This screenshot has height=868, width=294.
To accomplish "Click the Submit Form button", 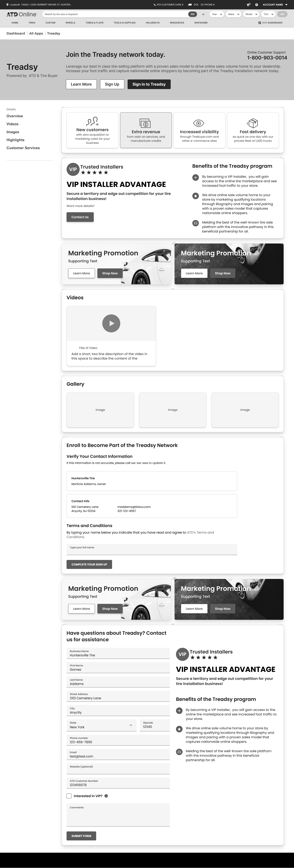I will click(x=81, y=836).
